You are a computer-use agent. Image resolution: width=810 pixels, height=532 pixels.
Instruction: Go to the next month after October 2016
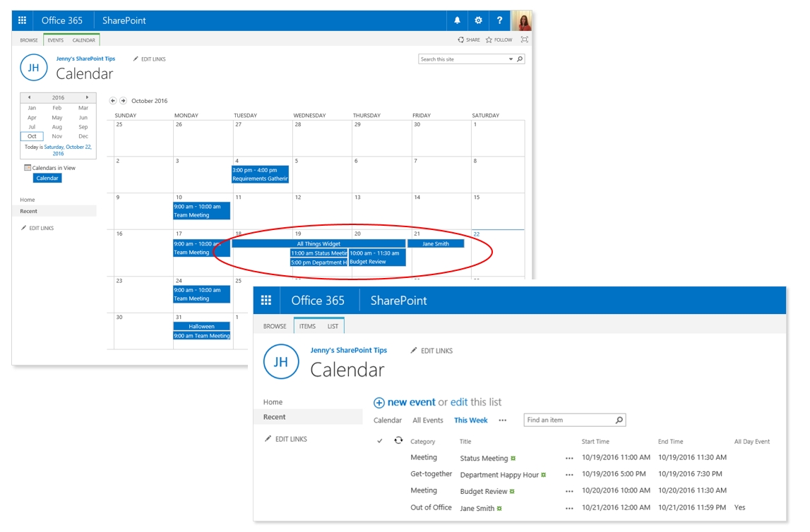click(x=123, y=101)
